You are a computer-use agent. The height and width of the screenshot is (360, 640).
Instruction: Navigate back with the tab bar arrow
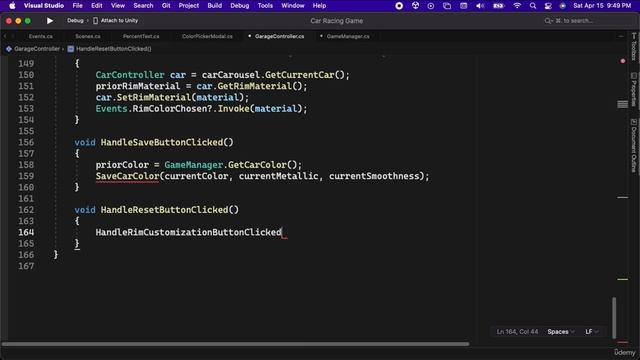pyautogui.click(x=5, y=36)
